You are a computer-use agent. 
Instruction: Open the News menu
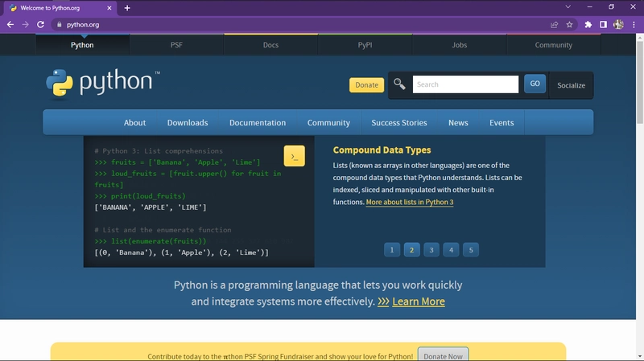458,123
